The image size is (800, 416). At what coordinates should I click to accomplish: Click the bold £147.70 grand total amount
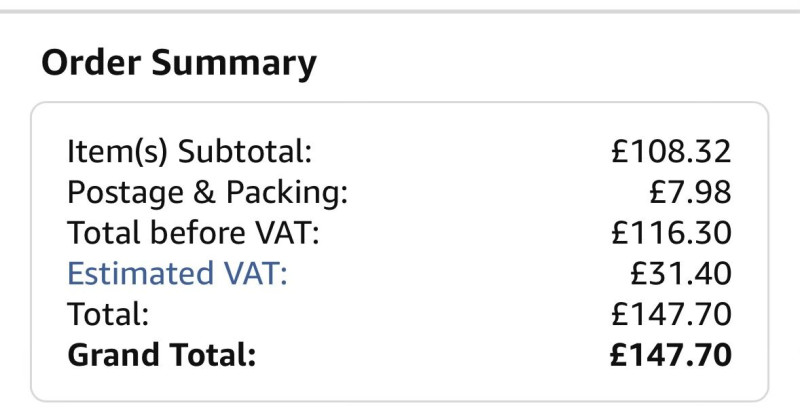coord(672,354)
